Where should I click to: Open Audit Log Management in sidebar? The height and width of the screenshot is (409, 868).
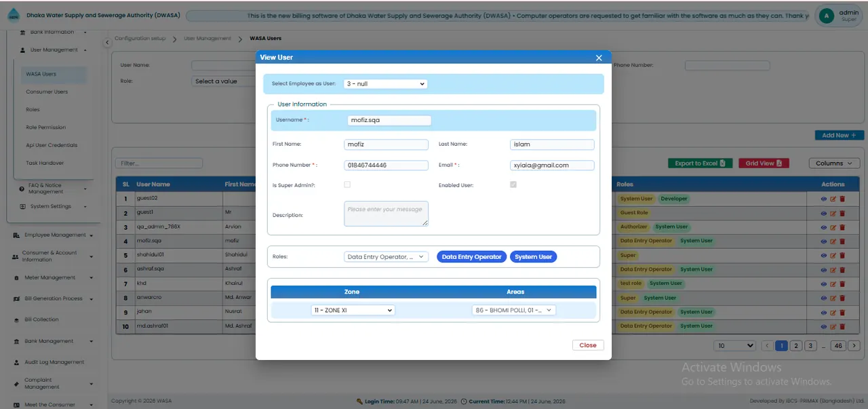[x=54, y=362]
